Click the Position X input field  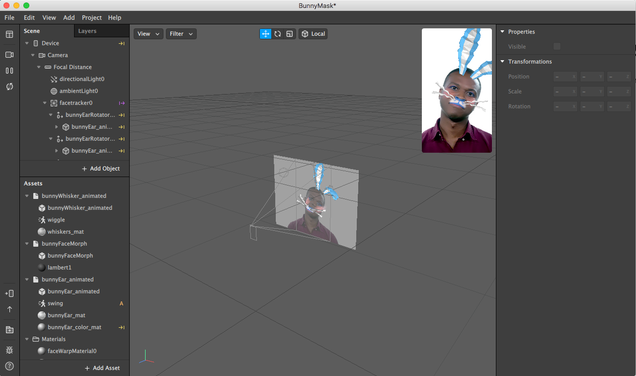point(565,76)
